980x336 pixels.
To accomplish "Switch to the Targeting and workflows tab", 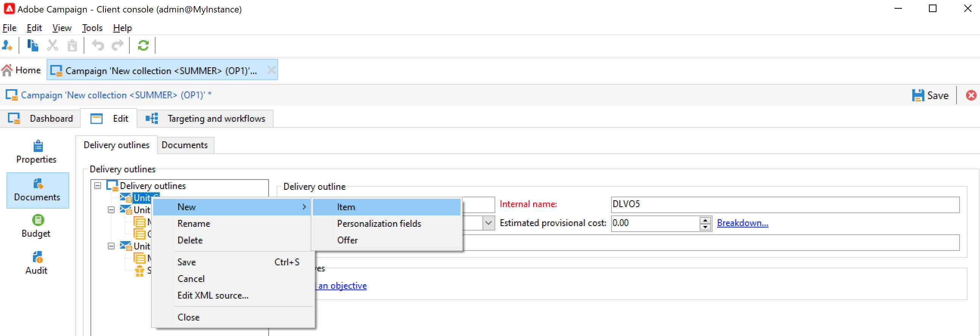I will [x=205, y=119].
